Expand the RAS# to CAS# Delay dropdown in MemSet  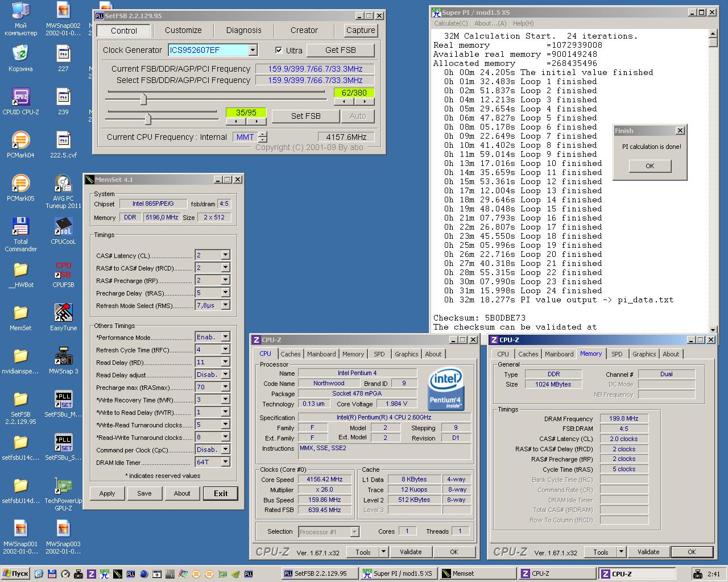tap(225, 268)
